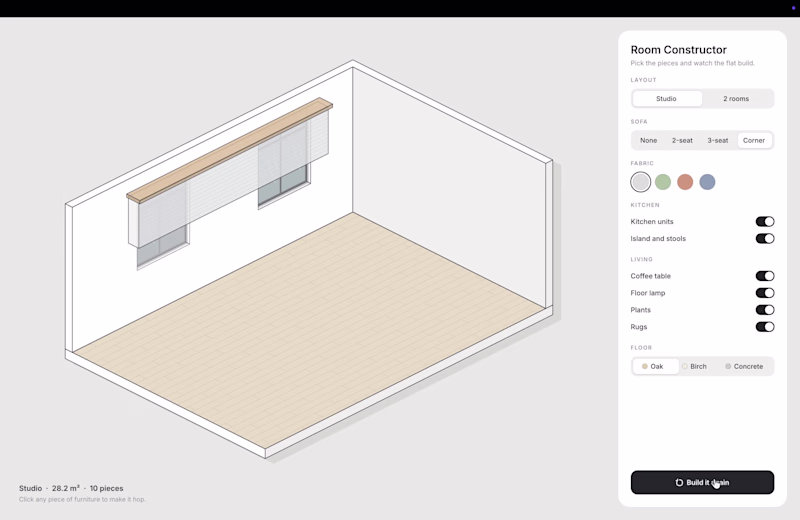Image resolution: width=800 pixels, height=520 pixels.
Task: Disable the Coffee table switch
Action: [x=765, y=276]
